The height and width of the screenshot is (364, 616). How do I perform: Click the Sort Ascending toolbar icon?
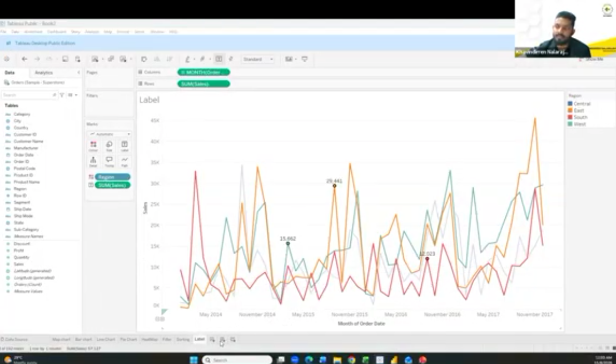click(x=157, y=59)
